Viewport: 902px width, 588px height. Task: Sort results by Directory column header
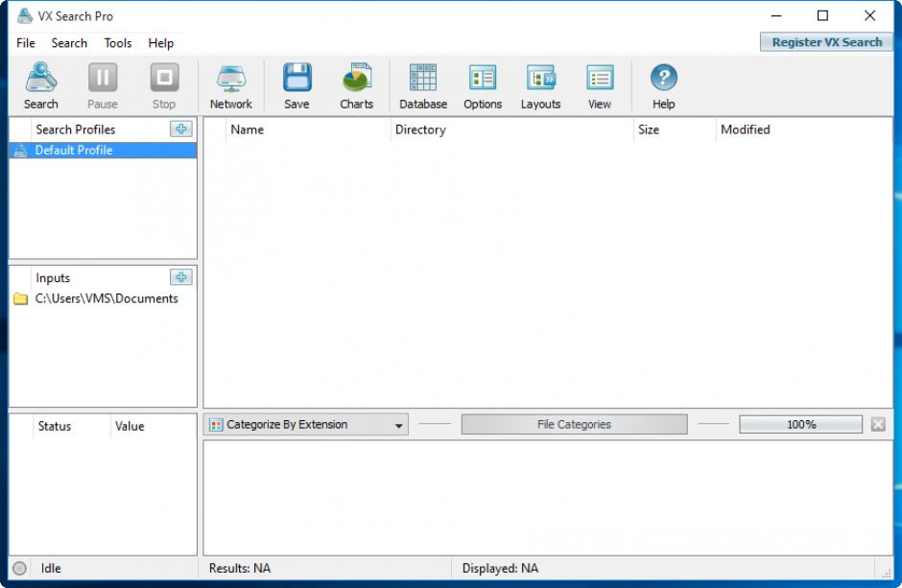[511, 129]
